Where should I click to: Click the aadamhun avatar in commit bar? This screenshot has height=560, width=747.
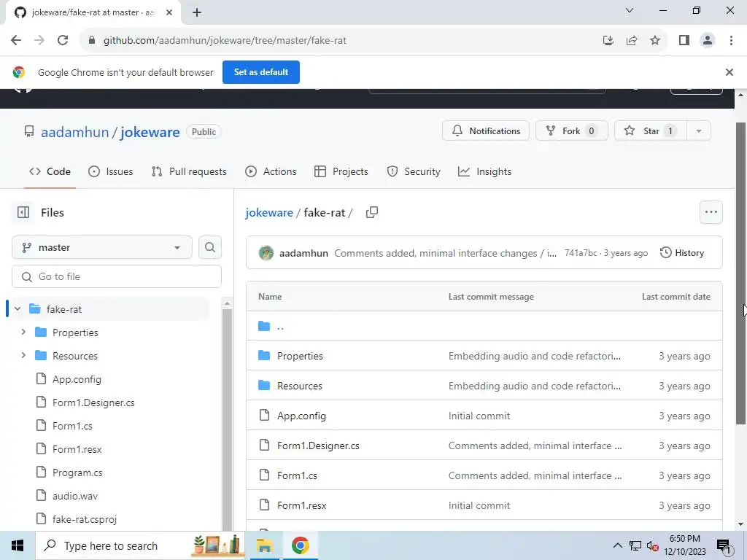pyautogui.click(x=266, y=253)
